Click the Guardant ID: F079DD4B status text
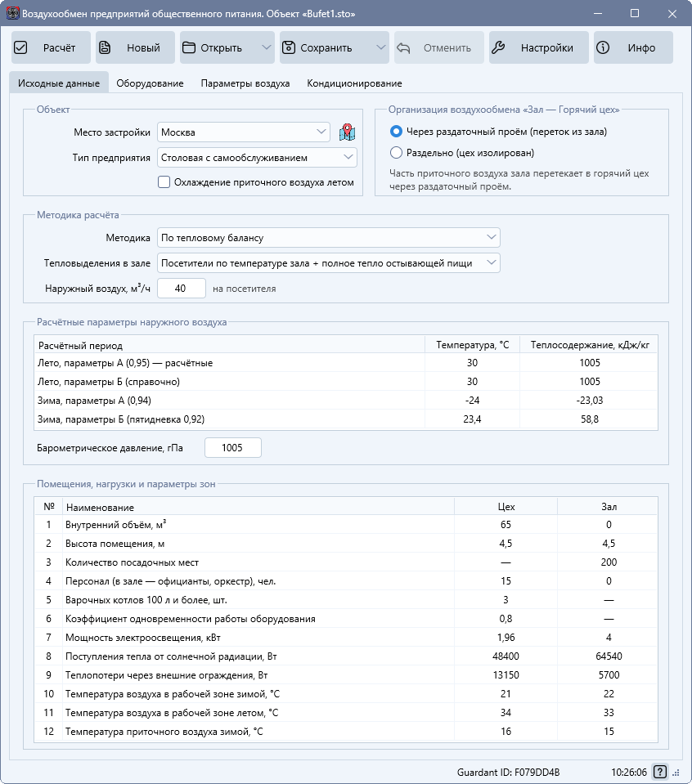The height and width of the screenshot is (784, 692). tap(509, 772)
